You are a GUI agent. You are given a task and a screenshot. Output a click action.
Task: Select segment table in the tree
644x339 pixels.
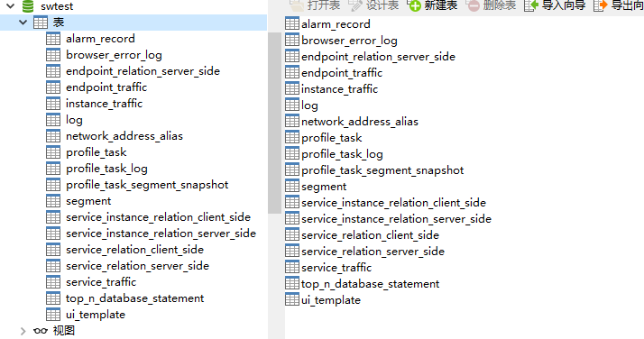[x=88, y=201]
